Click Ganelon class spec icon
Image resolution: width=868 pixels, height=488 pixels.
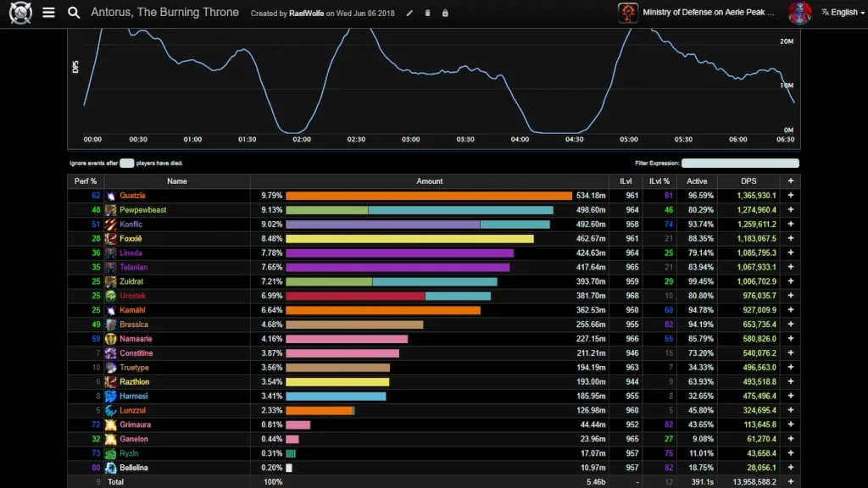tap(111, 439)
